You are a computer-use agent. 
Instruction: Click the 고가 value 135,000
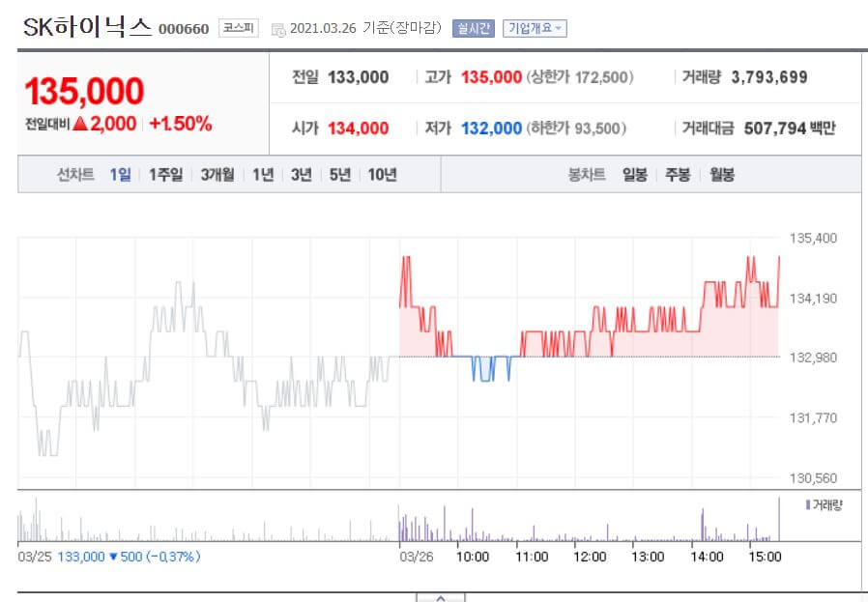[x=492, y=77]
